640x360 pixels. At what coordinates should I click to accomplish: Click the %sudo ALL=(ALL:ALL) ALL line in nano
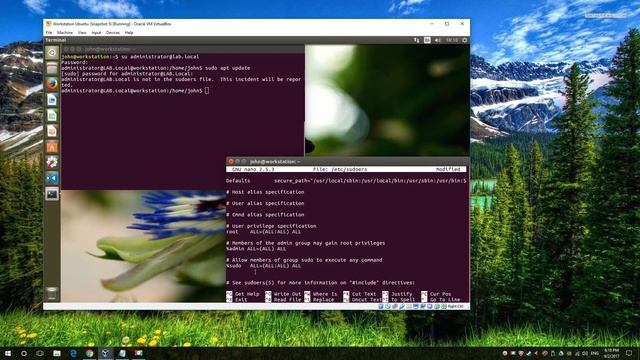(x=264, y=266)
